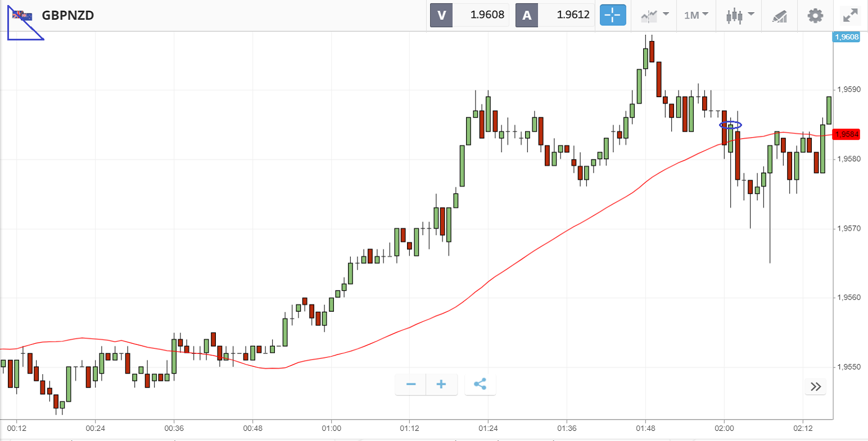Zoom in the chart with plus

coord(441,384)
